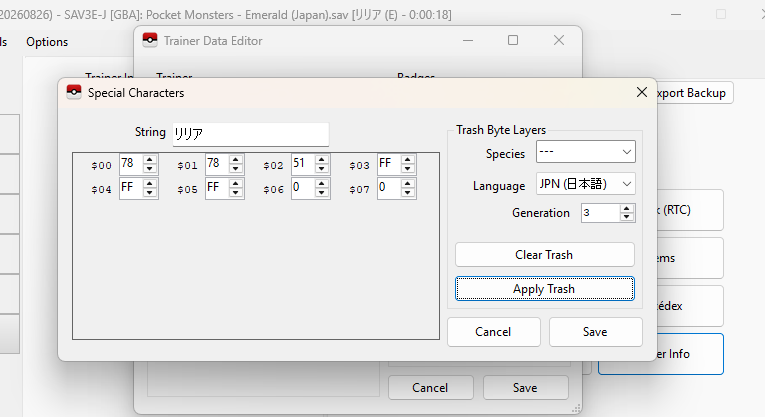The width and height of the screenshot is (765, 417).
Task: Increase the $03 byte value
Action: (x=407, y=159)
